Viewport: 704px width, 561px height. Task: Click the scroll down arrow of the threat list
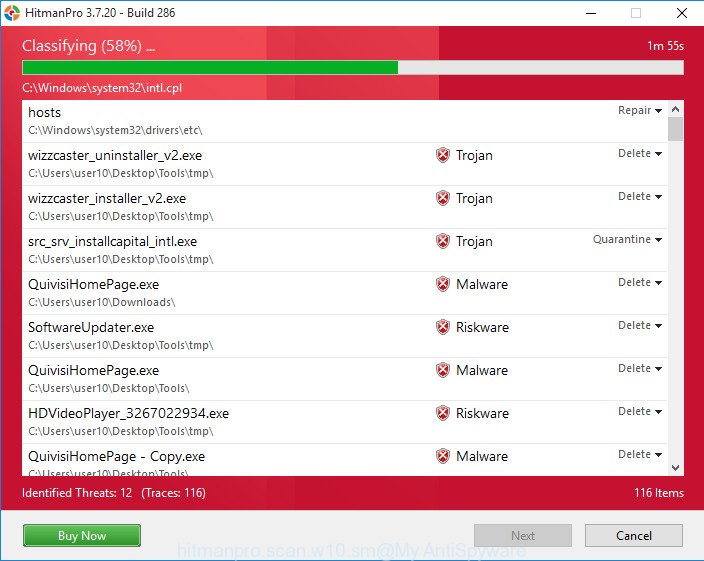click(675, 468)
